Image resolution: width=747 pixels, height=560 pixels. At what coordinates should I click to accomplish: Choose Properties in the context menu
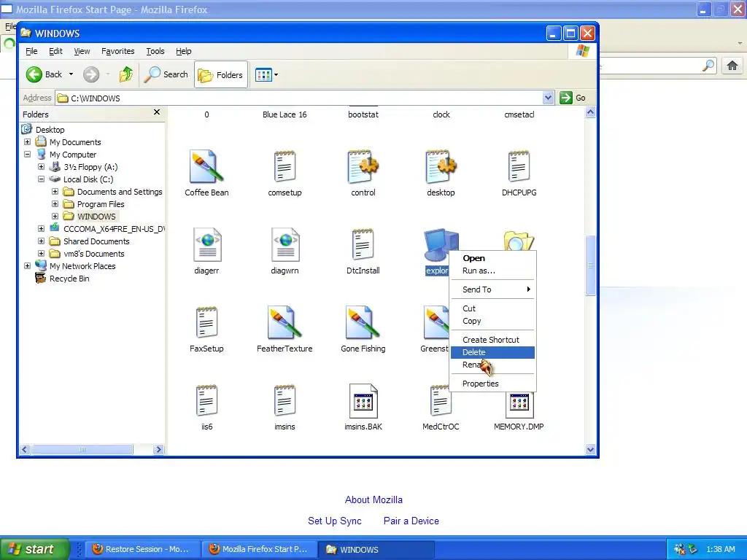[x=493, y=384]
